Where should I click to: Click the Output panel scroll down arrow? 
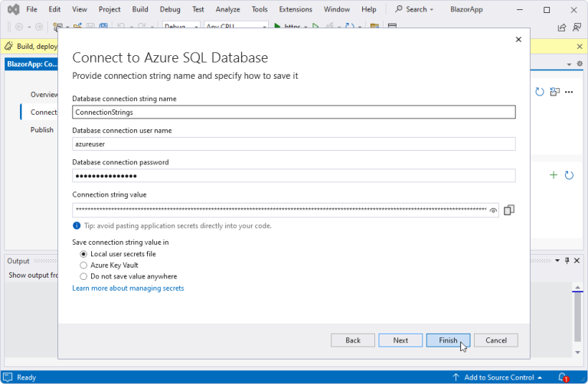pos(577,352)
